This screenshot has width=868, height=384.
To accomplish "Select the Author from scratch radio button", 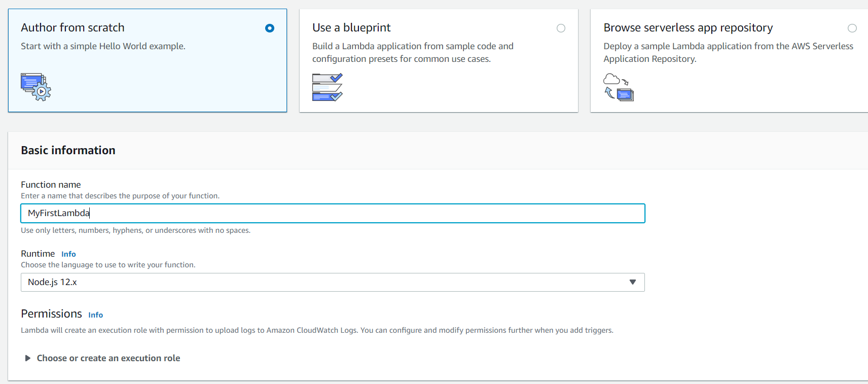I will [270, 28].
